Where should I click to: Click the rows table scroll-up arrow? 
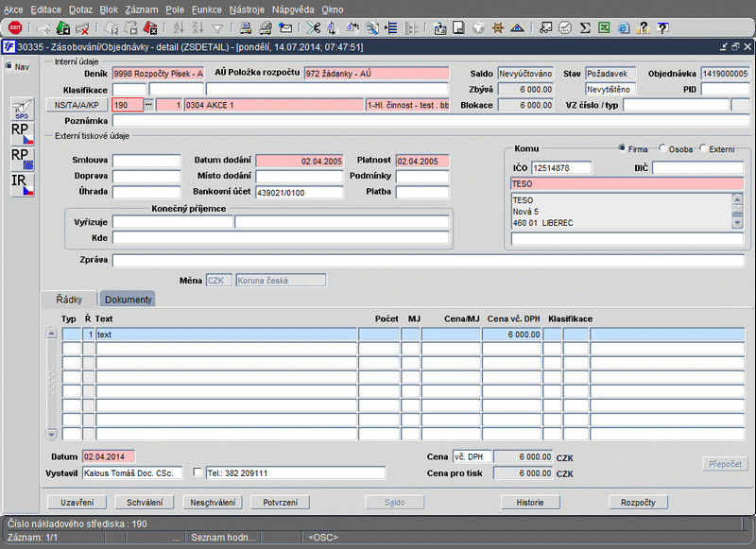click(x=52, y=334)
